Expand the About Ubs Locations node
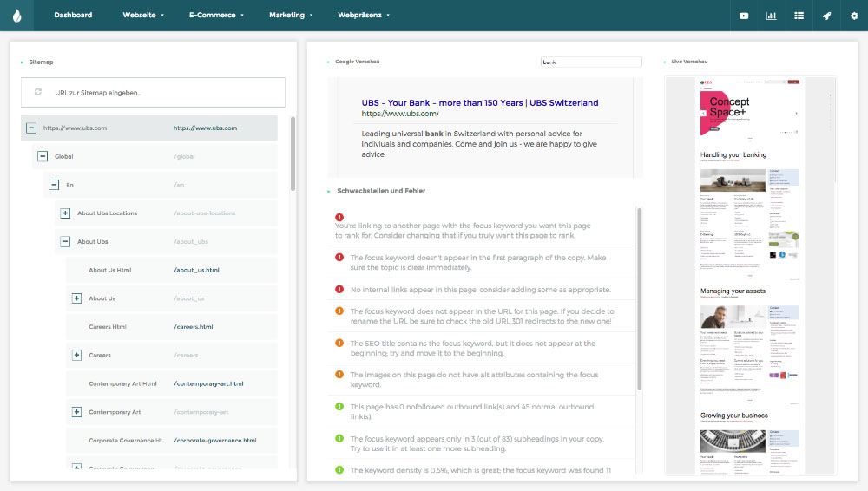This screenshot has height=491, width=868. click(x=65, y=213)
